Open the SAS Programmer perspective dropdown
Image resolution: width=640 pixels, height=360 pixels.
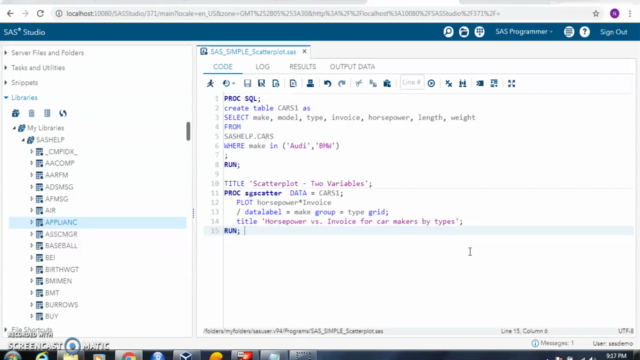point(524,32)
